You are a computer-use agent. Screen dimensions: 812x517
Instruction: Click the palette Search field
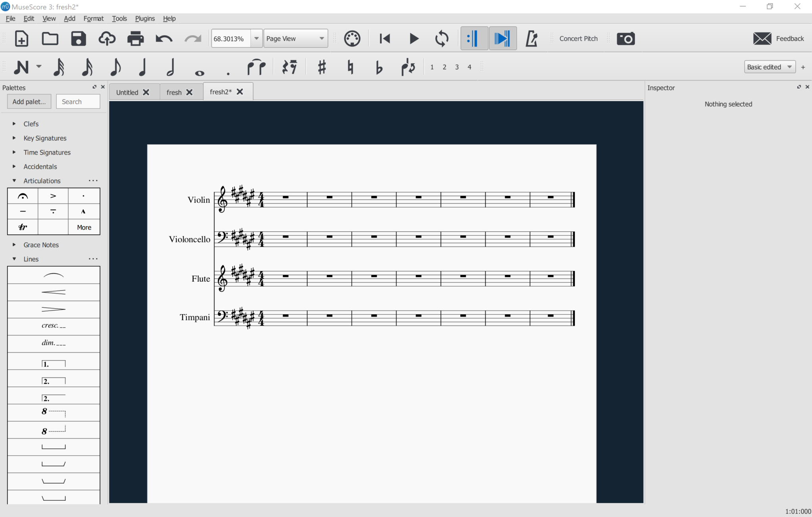78,102
